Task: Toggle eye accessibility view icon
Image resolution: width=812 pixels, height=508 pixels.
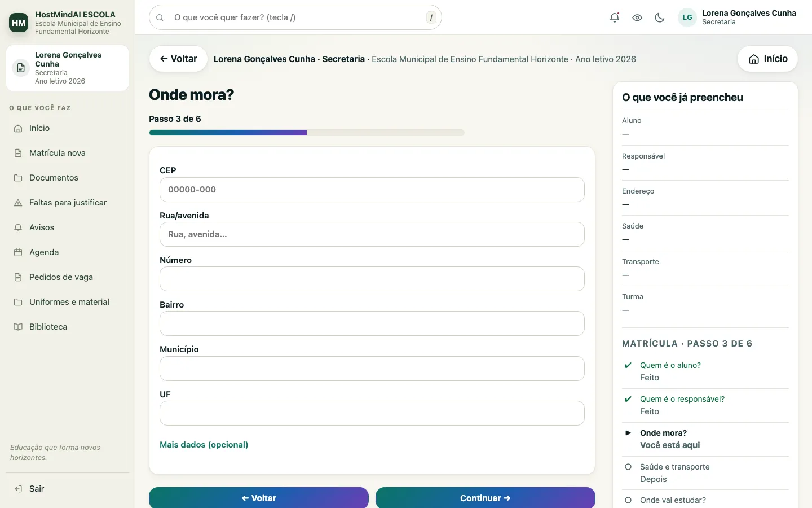Action: tap(637, 17)
